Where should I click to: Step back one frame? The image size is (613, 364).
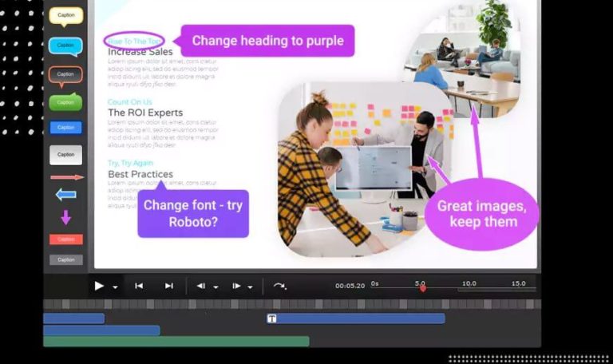tap(201, 287)
